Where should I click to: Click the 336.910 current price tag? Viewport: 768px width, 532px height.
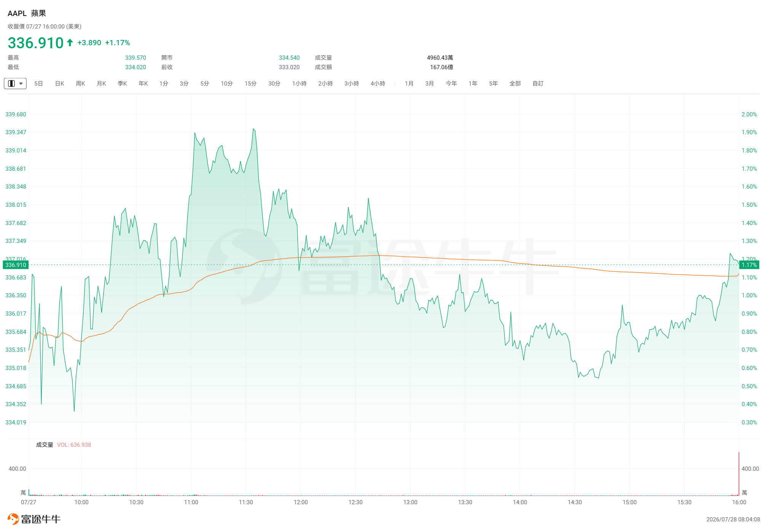point(16,265)
